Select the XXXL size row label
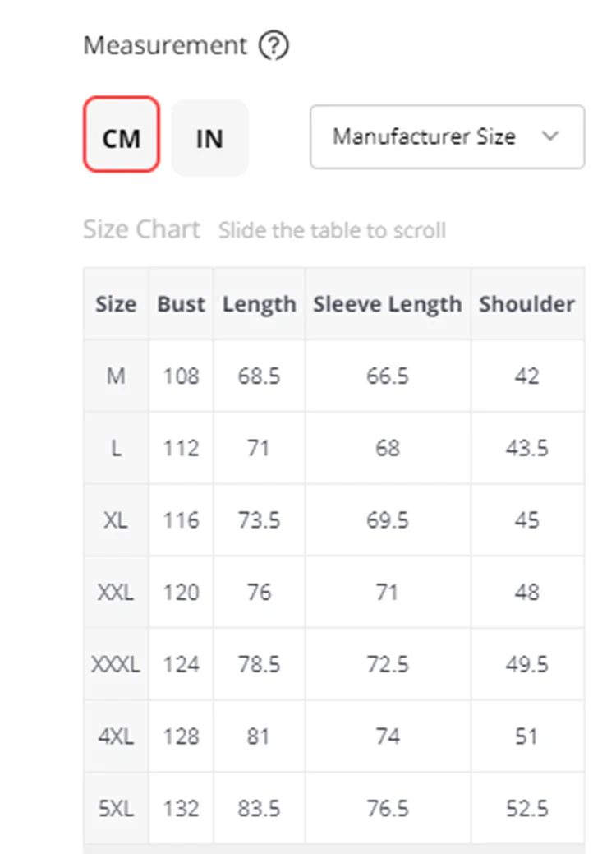Viewport: 616px width, 854px height. [x=116, y=664]
